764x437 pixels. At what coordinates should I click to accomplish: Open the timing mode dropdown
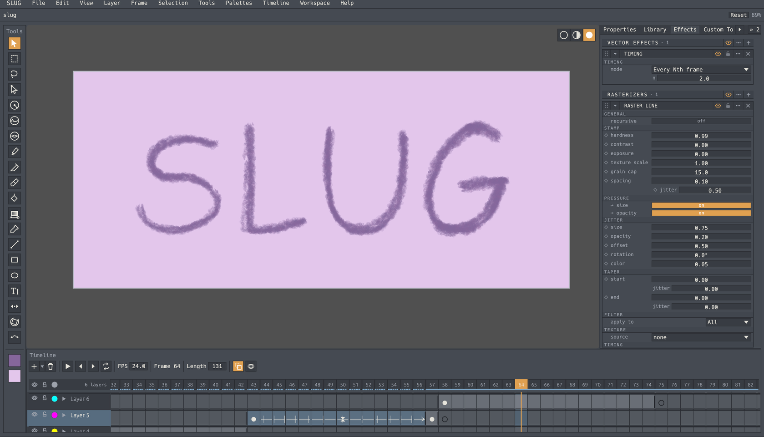coord(701,70)
